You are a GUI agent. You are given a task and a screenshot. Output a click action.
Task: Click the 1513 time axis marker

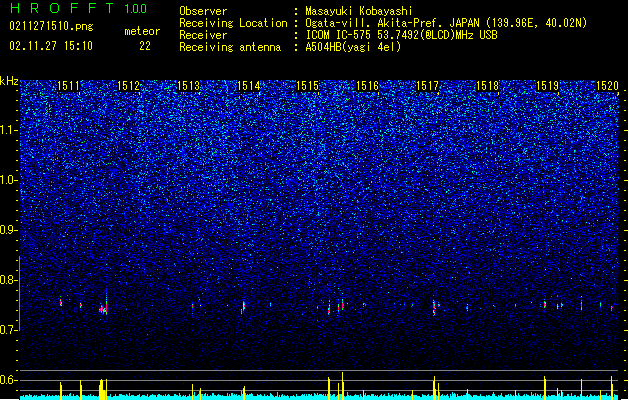(188, 86)
